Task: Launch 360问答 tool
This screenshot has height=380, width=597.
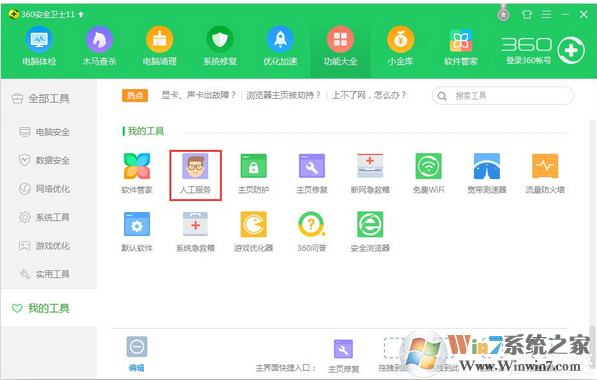Action: 312,232
